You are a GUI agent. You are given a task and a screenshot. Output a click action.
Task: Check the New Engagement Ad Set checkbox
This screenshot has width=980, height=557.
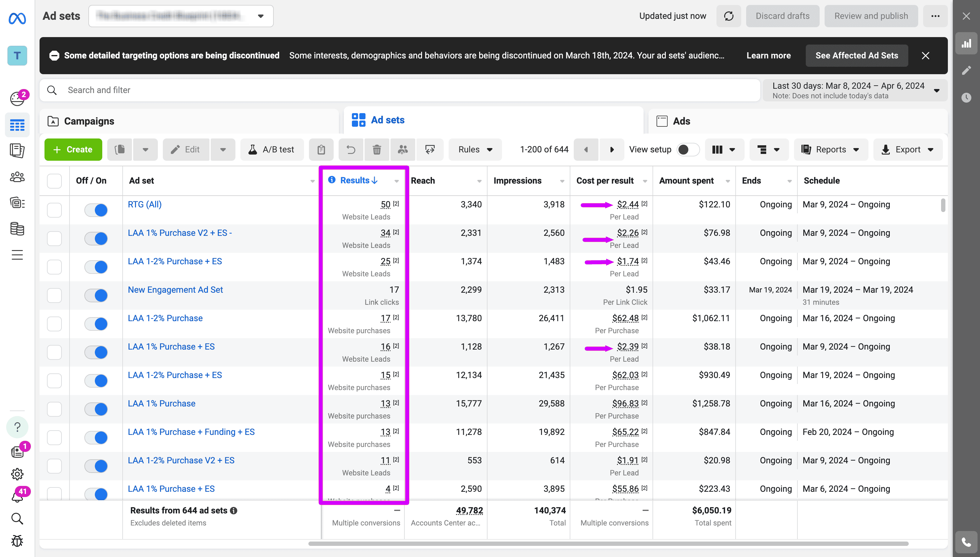pyautogui.click(x=54, y=295)
